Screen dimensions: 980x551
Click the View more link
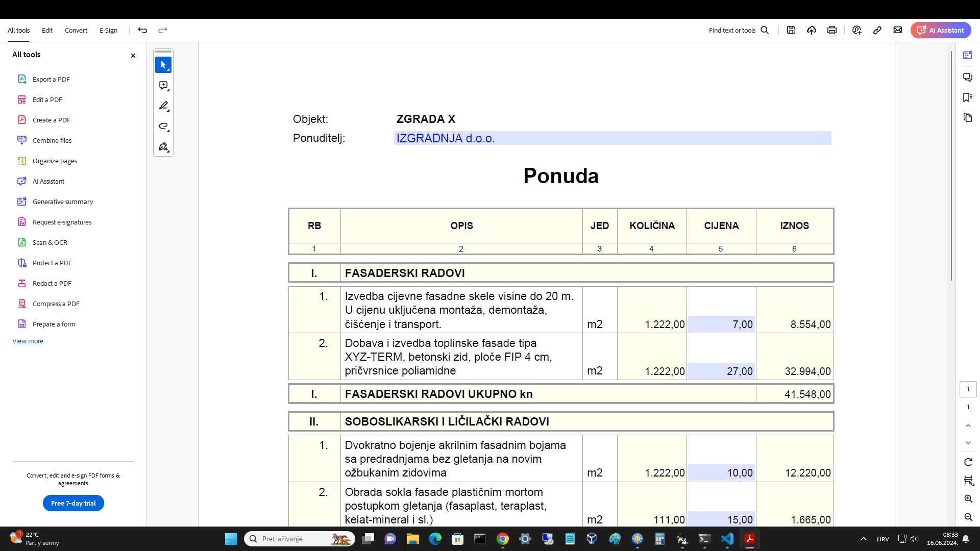(x=28, y=341)
